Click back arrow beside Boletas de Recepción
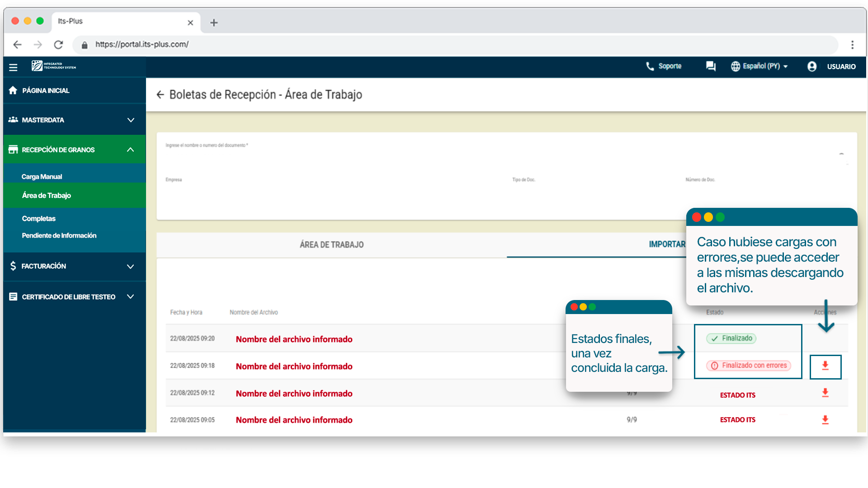This screenshot has height=488, width=868. [160, 94]
